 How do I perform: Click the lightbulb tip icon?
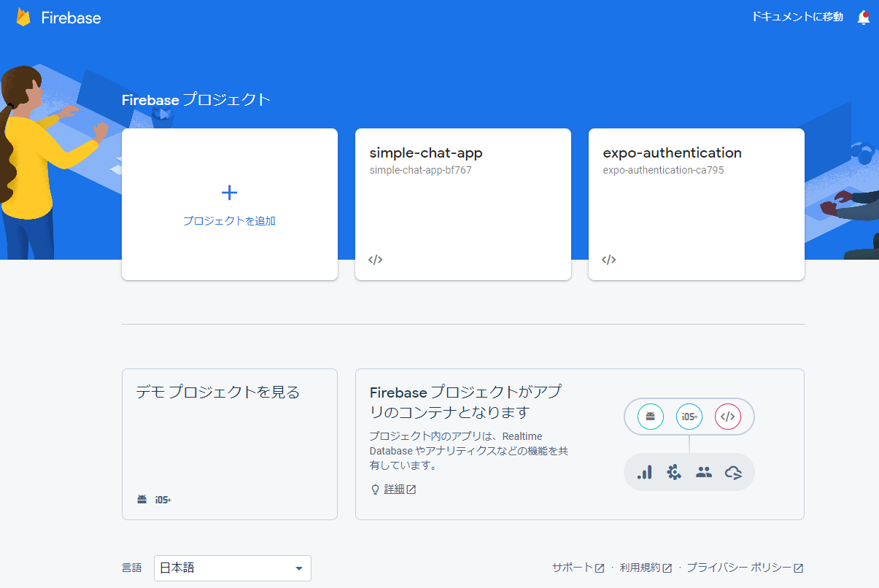374,489
